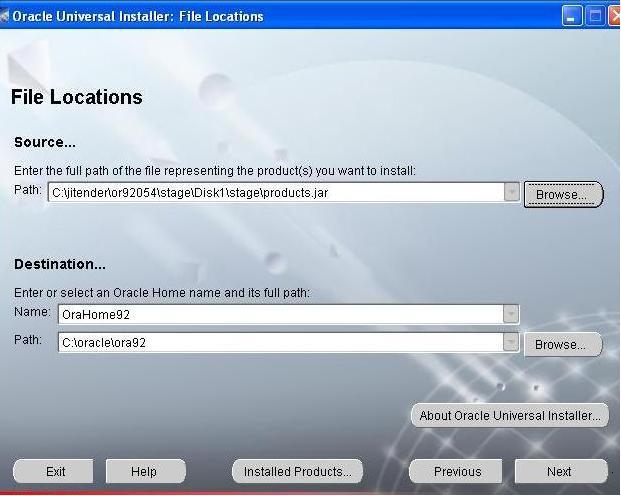Go back with the Previous button
Viewport: 621px width, 496px height.
[x=456, y=471]
